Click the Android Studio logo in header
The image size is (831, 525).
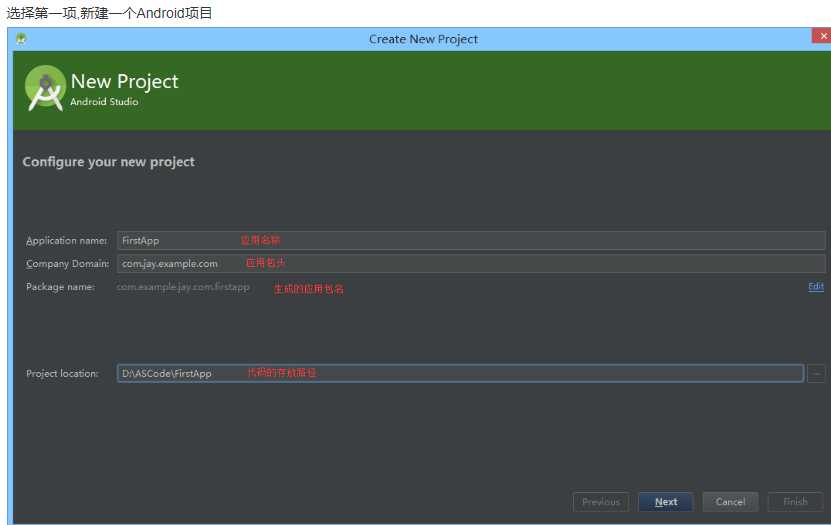click(45, 88)
